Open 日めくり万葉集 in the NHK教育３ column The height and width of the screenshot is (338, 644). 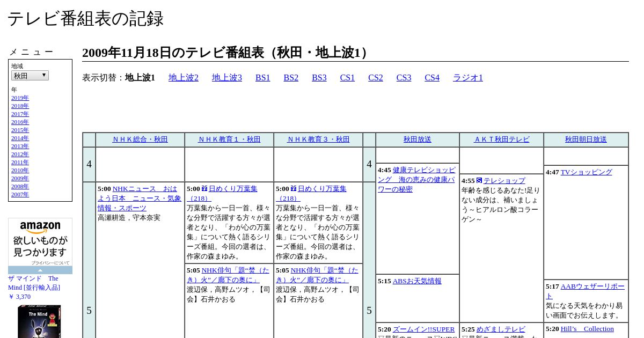click(311, 194)
